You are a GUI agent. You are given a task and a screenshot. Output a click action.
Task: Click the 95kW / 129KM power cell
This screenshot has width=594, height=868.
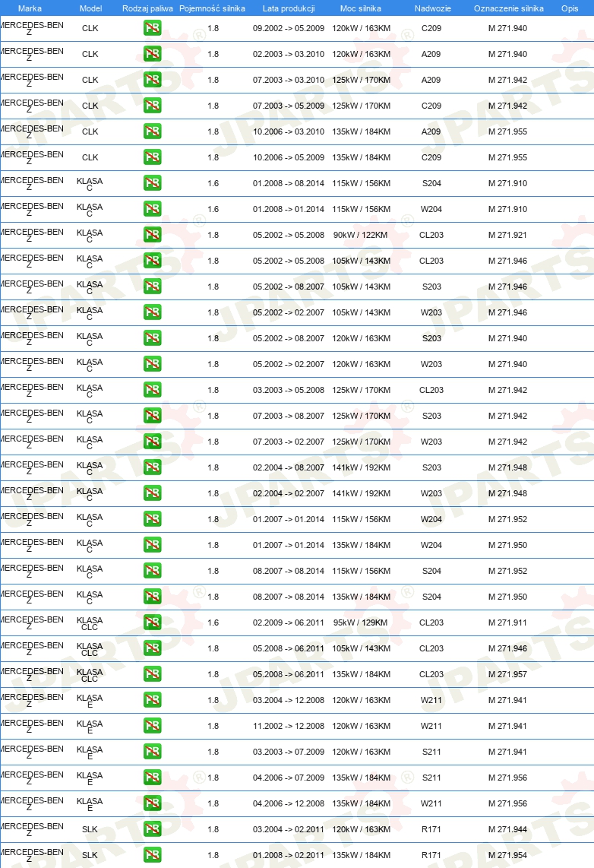point(361,622)
